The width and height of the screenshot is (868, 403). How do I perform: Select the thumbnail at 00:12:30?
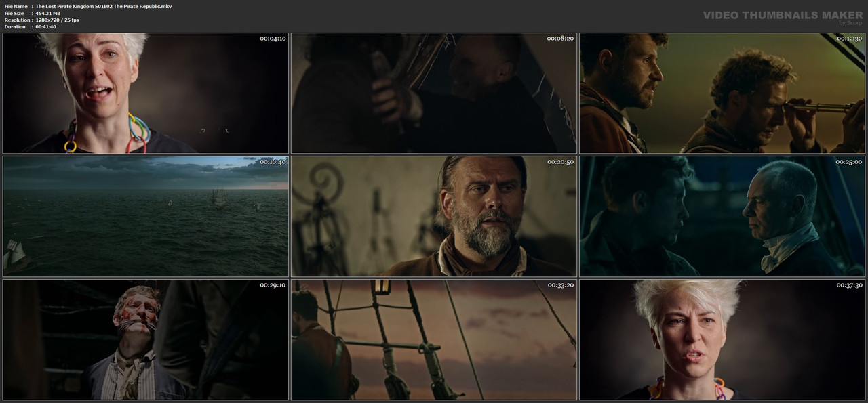coord(722,93)
